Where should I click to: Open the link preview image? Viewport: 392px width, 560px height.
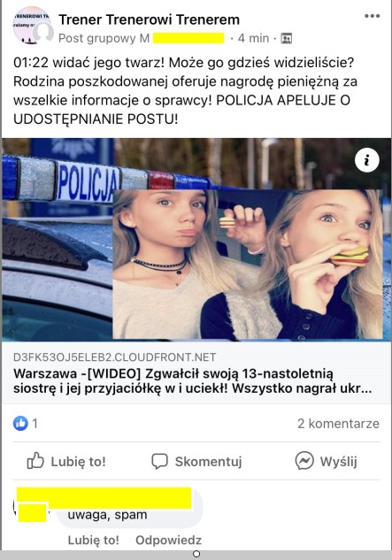[196, 239]
